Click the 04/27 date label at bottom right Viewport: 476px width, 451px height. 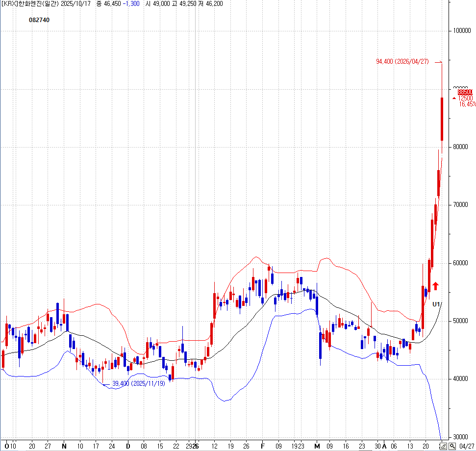tap(467, 446)
